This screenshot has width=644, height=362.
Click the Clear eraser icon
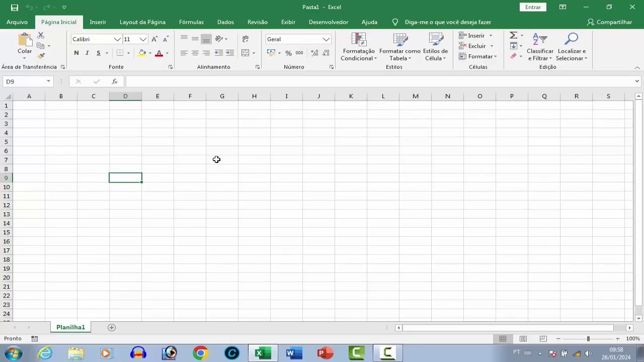pos(513,56)
